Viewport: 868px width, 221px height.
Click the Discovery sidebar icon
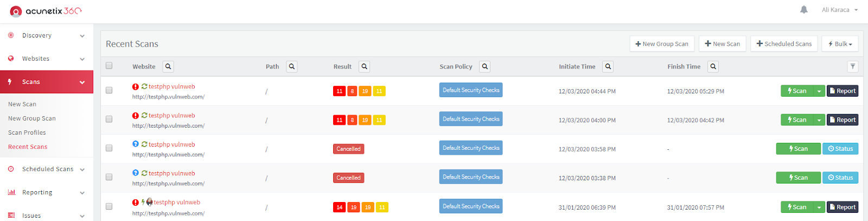11,35
